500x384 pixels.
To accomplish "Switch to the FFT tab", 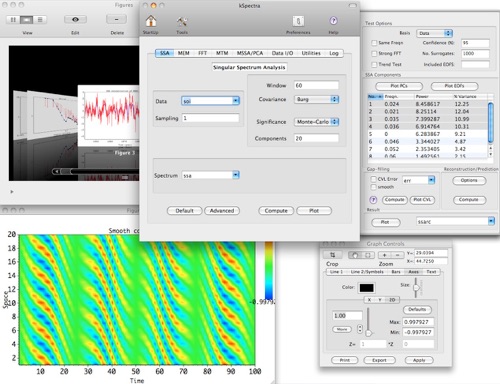I will tap(202, 53).
